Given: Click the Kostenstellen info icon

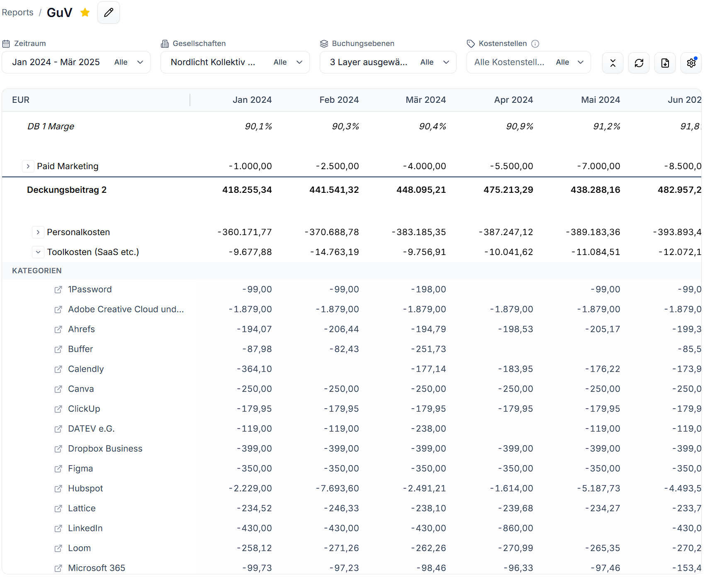Looking at the screenshot, I should click(x=535, y=44).
